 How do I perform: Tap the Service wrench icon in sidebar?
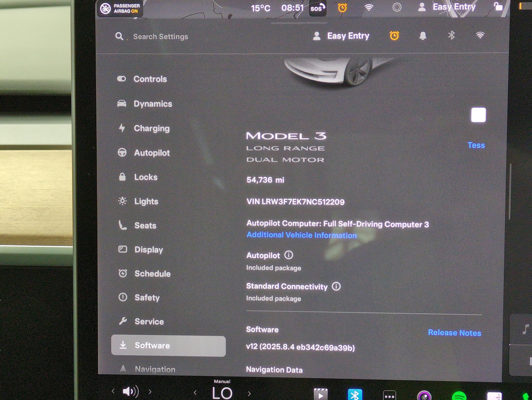[123, 321]
